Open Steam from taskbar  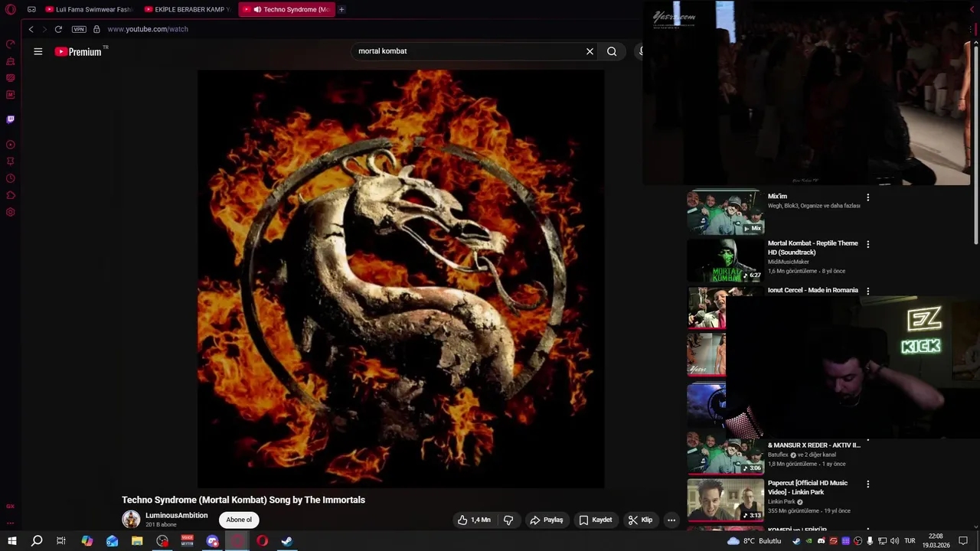(x=287, y=541)
